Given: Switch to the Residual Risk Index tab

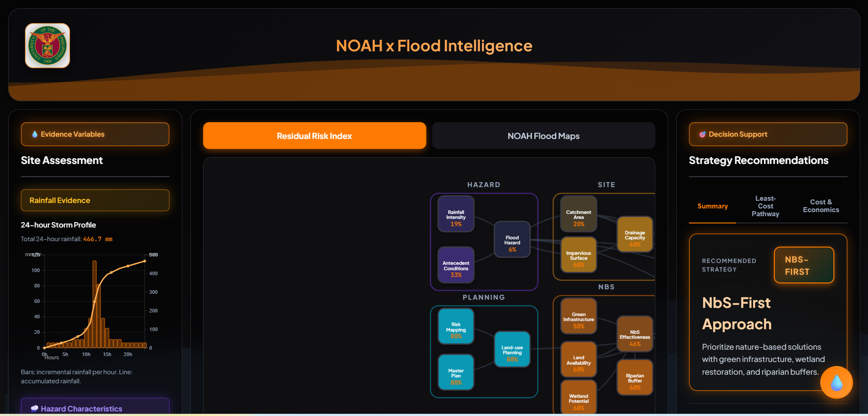Looking at the screenshot, I should pos(314,136).
